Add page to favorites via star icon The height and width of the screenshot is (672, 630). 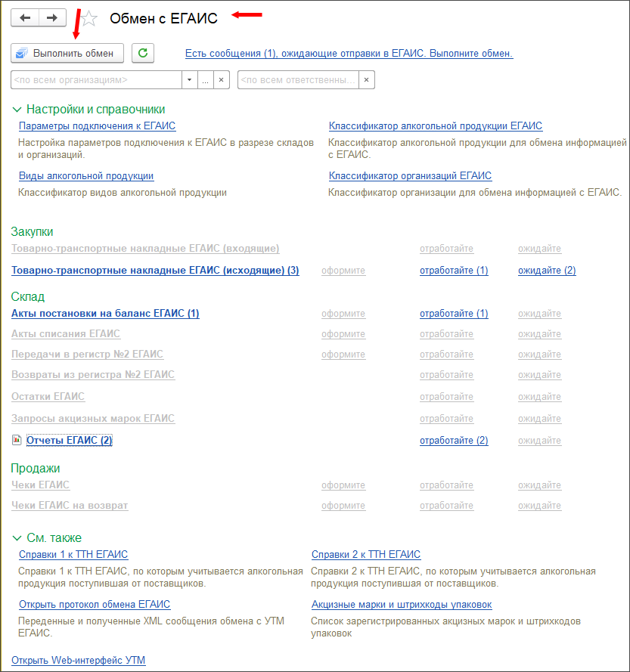coord(88,18)
